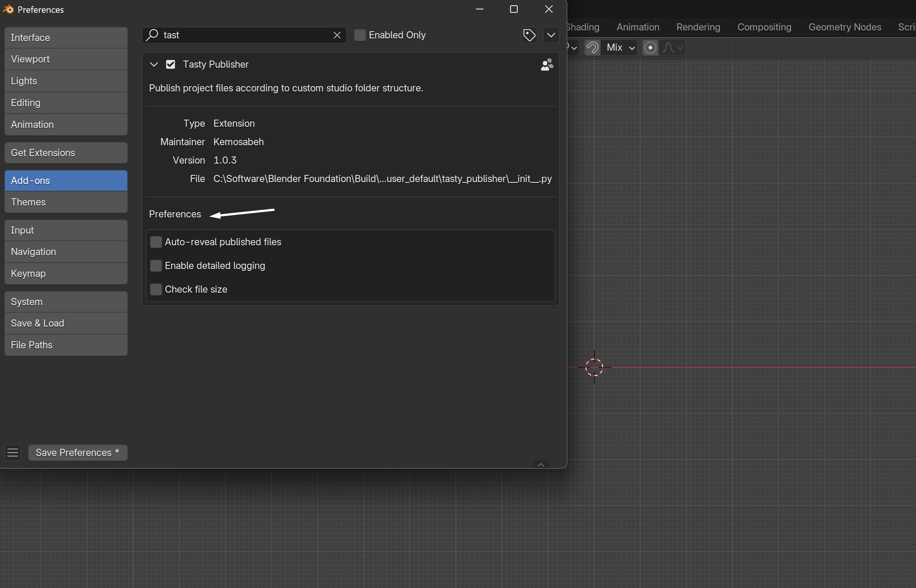The height and width of the screenshot is (588, 916).
Task: Open the Viewport preferences section
Action: (66, 59)
